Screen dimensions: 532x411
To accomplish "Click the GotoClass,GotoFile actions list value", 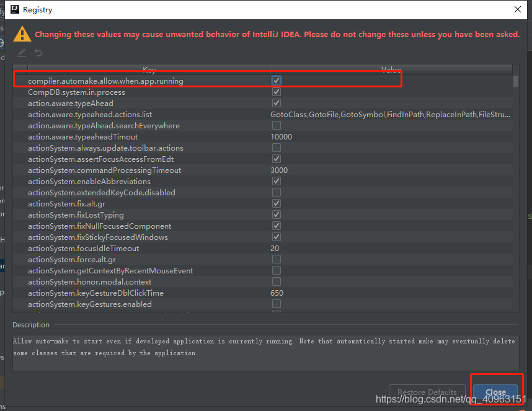I will pyautogui.click(x=390, y=115).
